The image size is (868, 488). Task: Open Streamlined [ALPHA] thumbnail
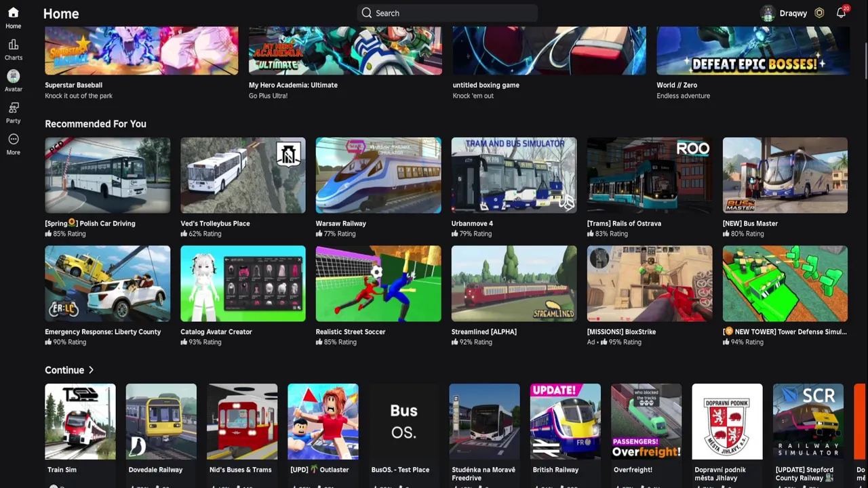(x=514, y=284)
